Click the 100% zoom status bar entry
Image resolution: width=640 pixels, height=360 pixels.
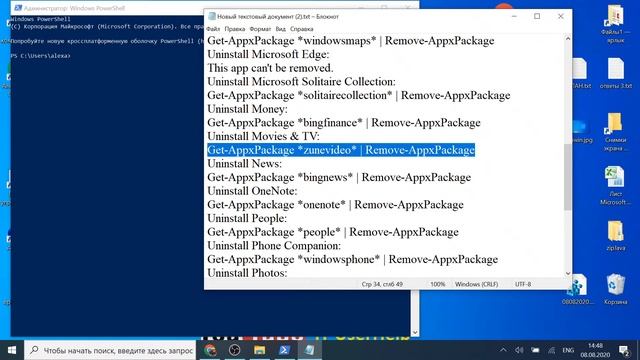pos(438,284)
